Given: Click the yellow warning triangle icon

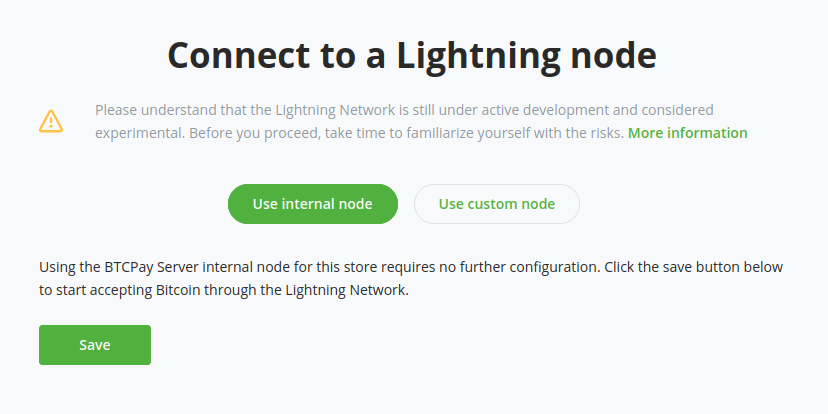Looking at the screenshot, I should pyautogui.click(x=51, y=121).
